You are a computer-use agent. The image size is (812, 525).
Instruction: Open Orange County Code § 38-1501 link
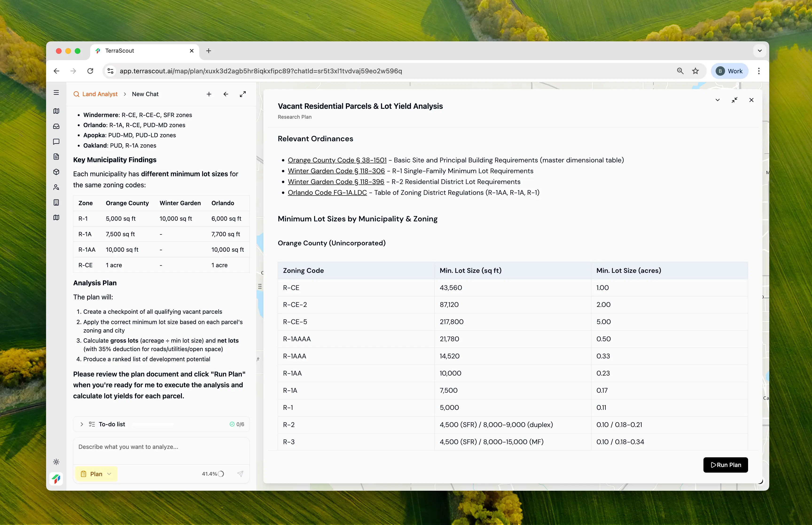[337, 160]
